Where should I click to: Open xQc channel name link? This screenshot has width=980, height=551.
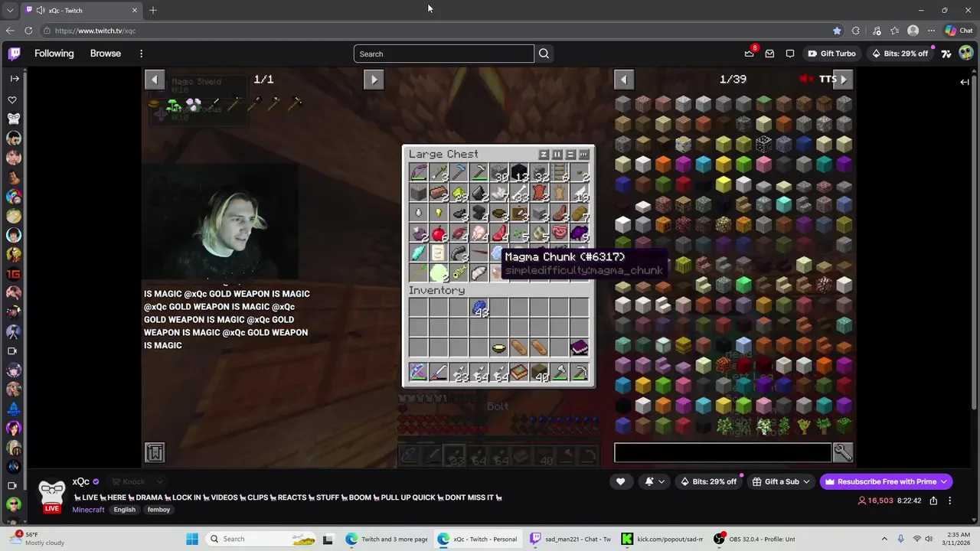[80, 481]
